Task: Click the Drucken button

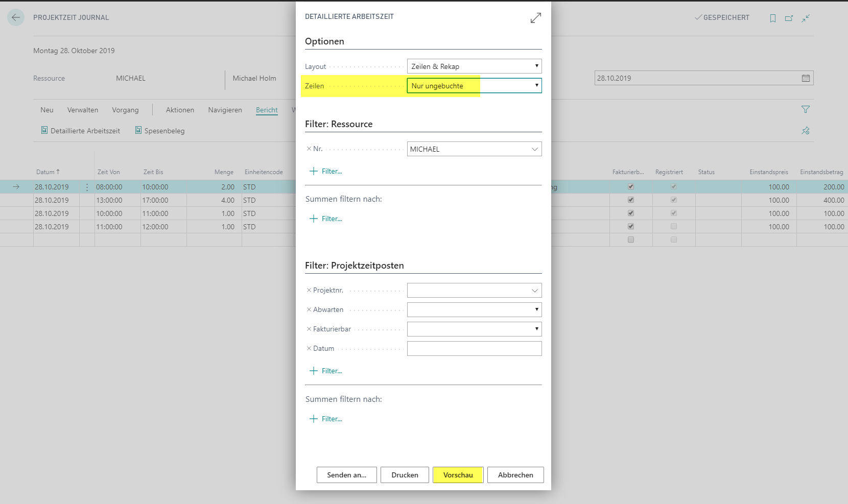Action: point(405,475)
